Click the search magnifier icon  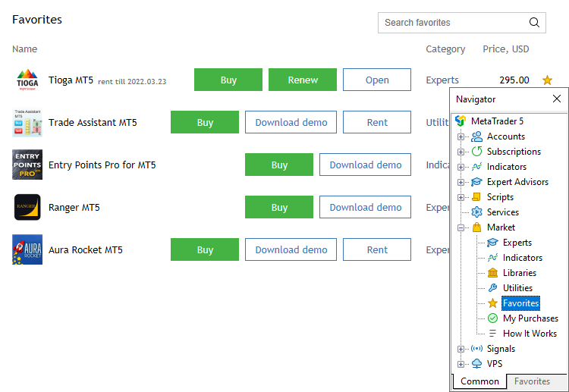click(534, 23)
